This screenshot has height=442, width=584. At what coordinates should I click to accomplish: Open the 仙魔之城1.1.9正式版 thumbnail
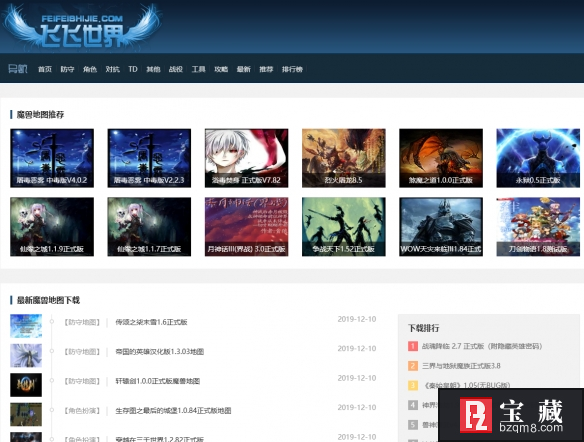click(52, 227)
